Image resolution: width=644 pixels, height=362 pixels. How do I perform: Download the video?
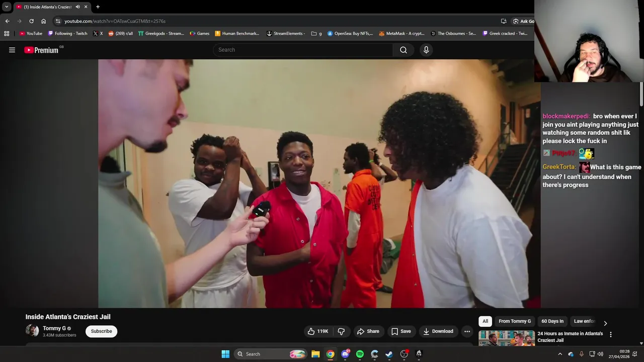438,331
